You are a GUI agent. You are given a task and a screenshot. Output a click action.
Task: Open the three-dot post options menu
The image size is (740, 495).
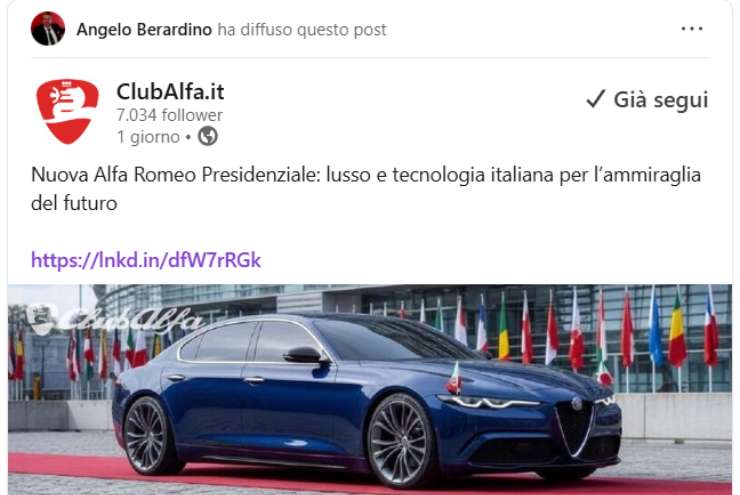click(x=692, y=29)
